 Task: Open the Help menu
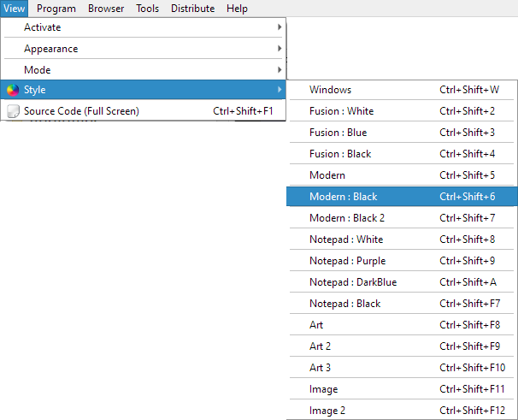pyautogui.click(x=237, y=9)
